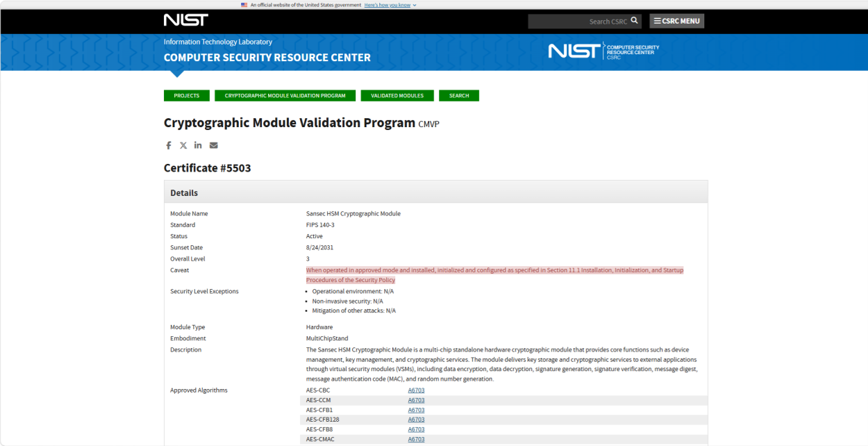Share page via email envelope icon

point(213,145)
